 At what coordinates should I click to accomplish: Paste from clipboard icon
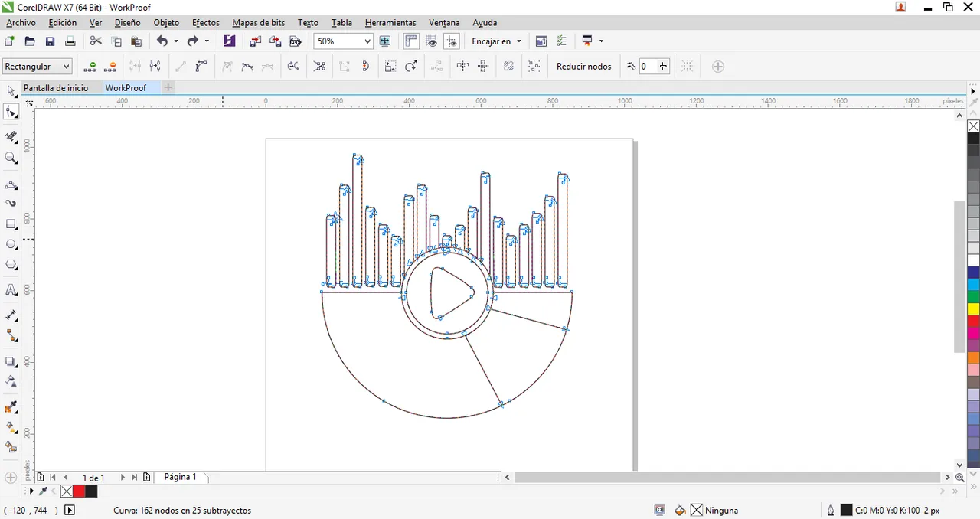136,41
